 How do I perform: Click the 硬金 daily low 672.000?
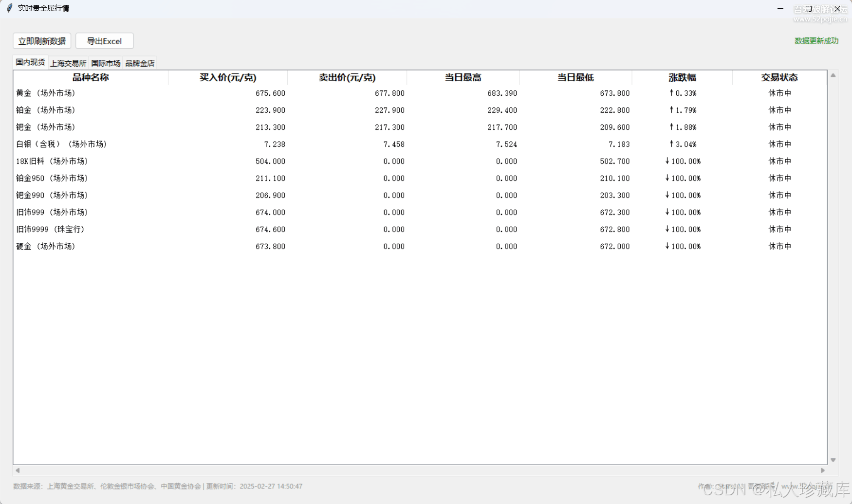pyautogui.click(x=614, y=246)
